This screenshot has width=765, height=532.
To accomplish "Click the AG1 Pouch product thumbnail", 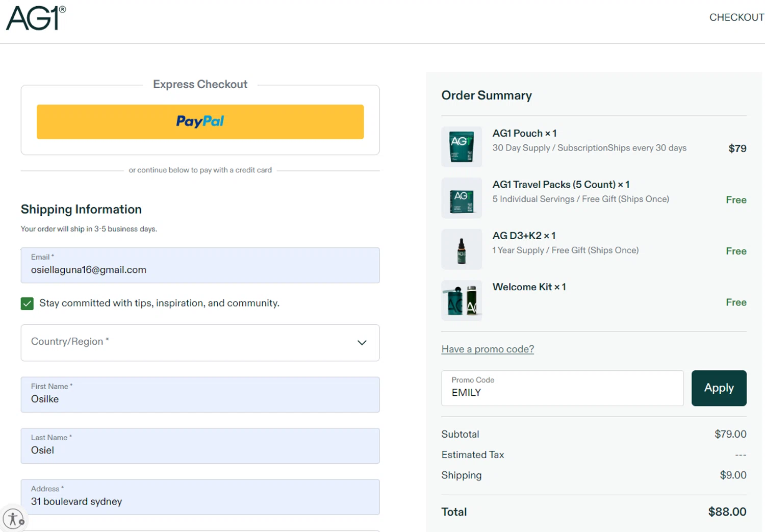I will click(x=462, y=147).
